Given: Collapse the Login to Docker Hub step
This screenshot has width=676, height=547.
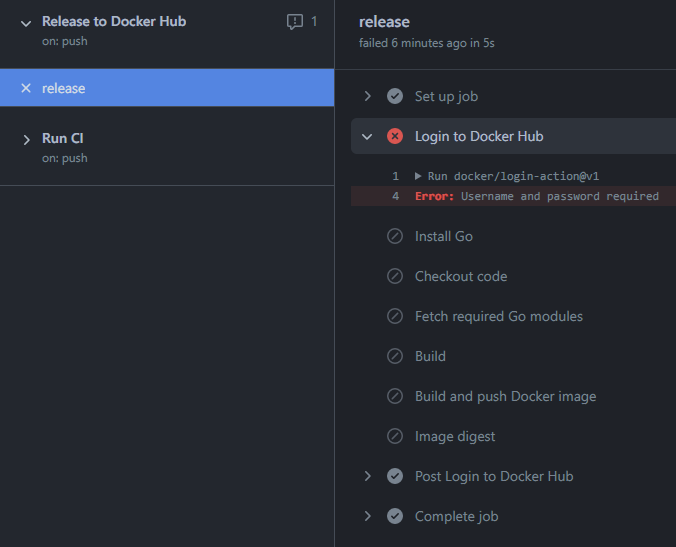Looking at the screenshot, I should [368, 136].
